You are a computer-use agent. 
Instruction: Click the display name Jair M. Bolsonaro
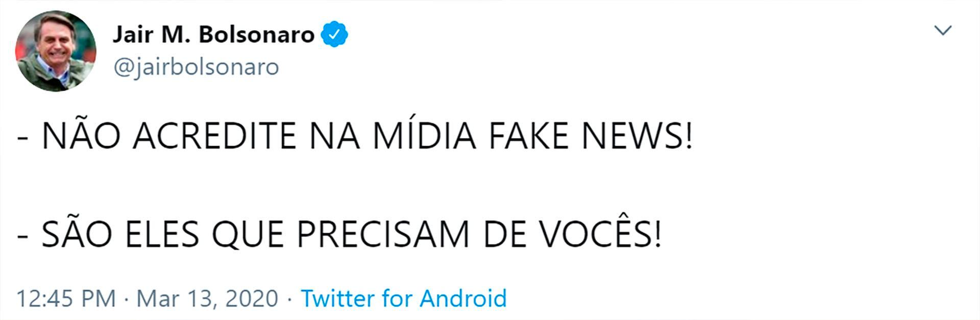click(213, 35)
